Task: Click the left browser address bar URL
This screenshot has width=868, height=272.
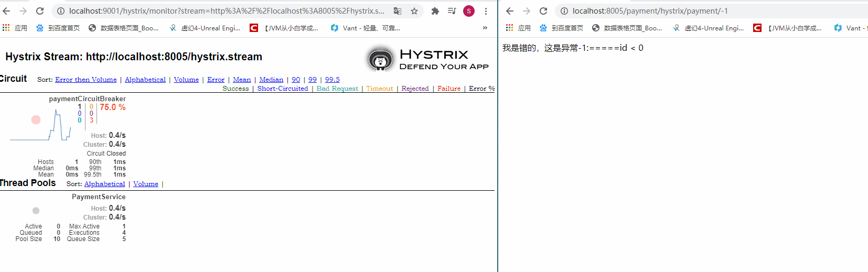Action: (x=227, y=11)
